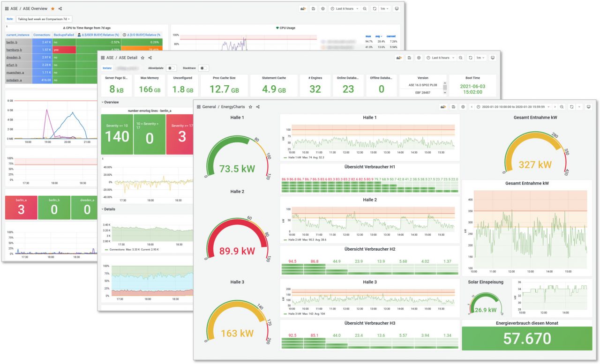
Task: Shift to the previous time range on EnergyCharts
Action: click(x=472, y=106)
